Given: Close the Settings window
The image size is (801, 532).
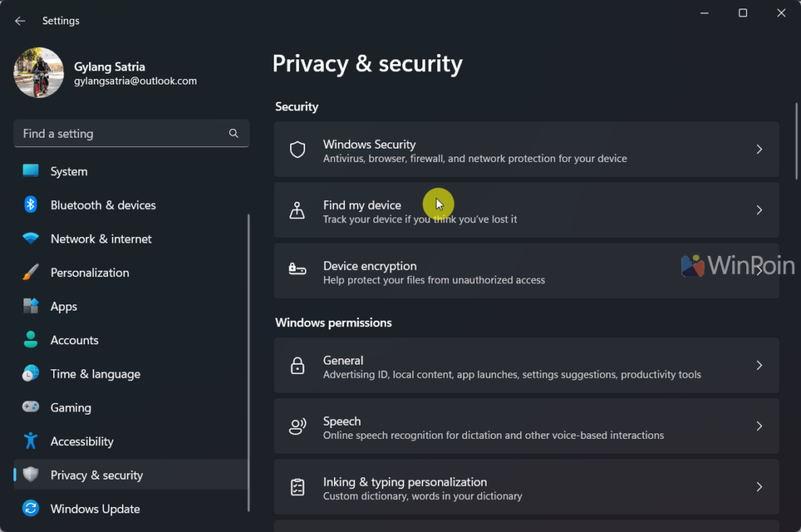Looking at the screenshot, I should click(x=781, y=13).
